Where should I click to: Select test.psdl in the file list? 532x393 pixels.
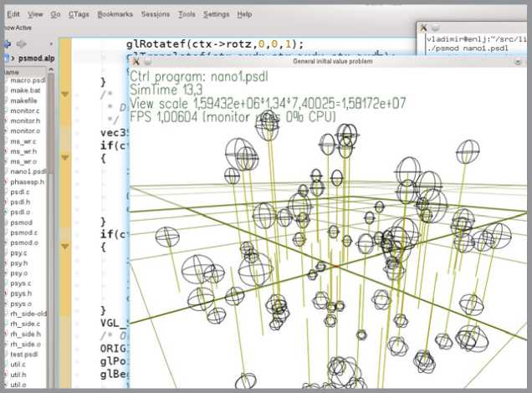coord(23,355)
